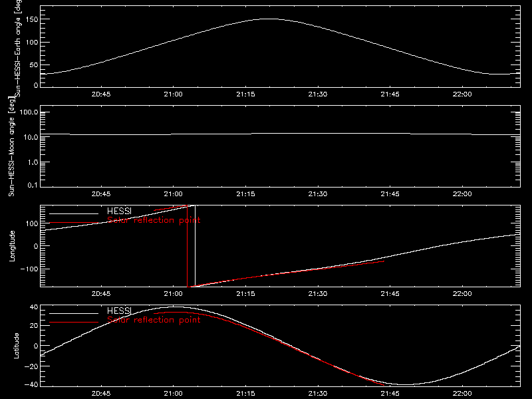Select 21:00 time label under Latitude plot
Viewport: 532px width, 399px height.
[x=173, y=394]
